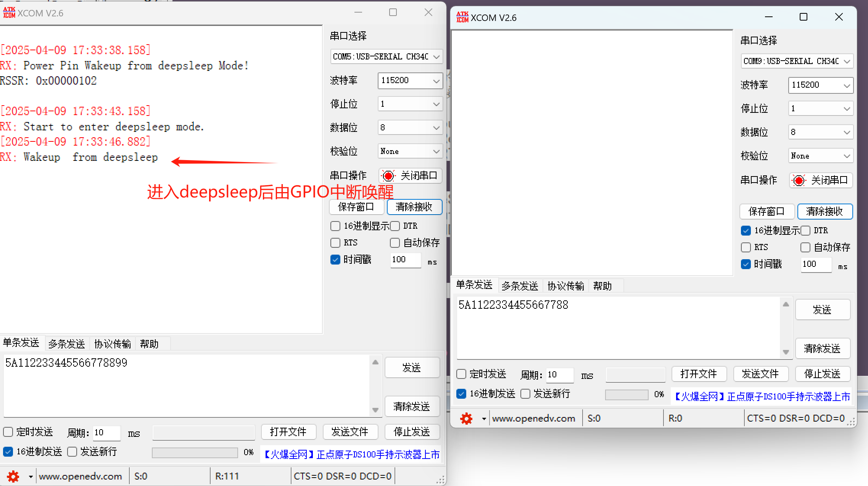Close the right XCOM window

point(839,17)
